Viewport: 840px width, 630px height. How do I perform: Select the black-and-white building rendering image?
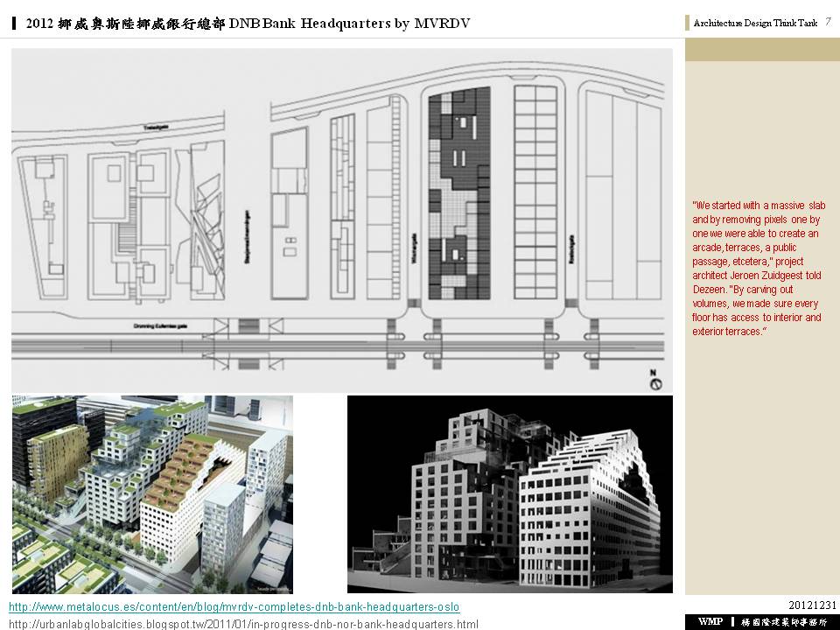point(509,494)
